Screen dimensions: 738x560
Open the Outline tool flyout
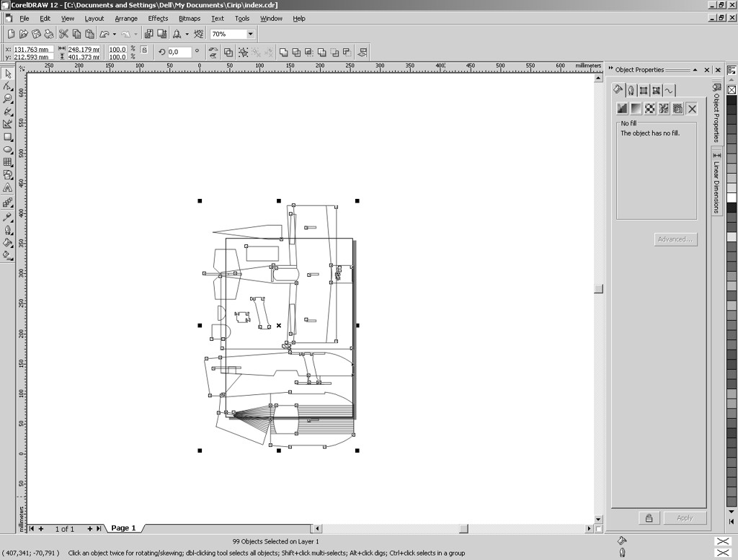7,230
